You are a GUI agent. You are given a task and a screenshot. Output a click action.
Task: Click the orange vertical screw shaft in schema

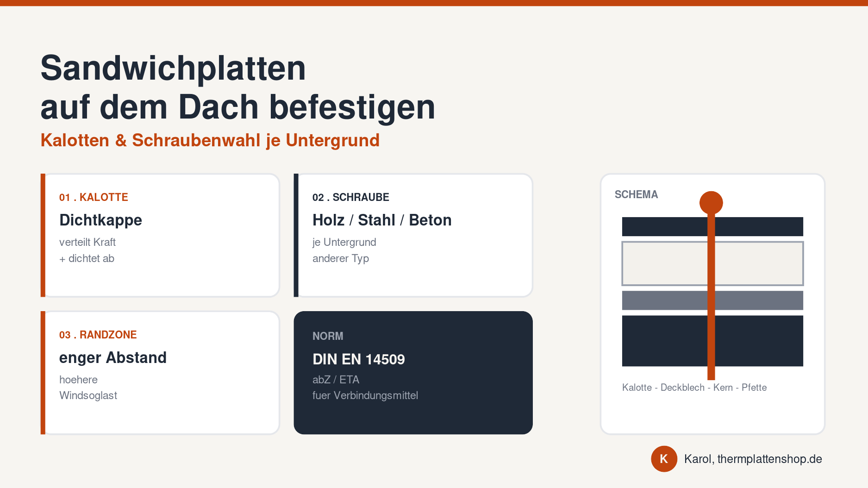pos(711,296)
